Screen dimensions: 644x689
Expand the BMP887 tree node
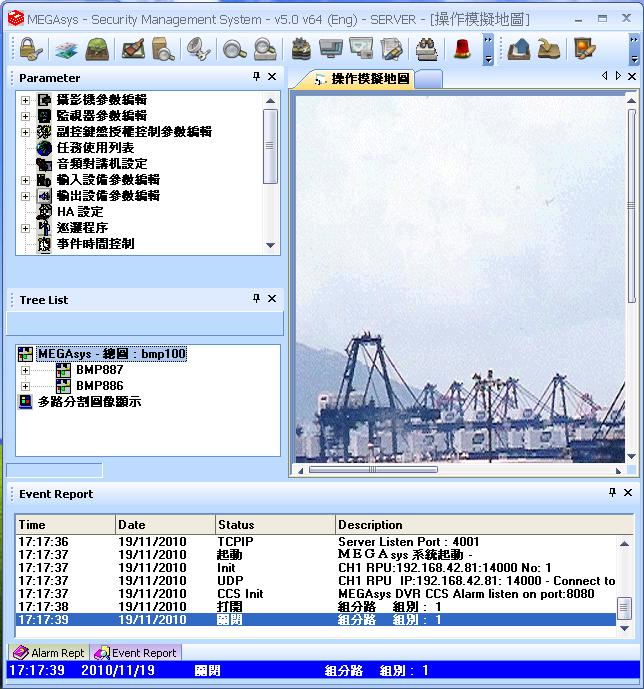click(x=26, y=370)
